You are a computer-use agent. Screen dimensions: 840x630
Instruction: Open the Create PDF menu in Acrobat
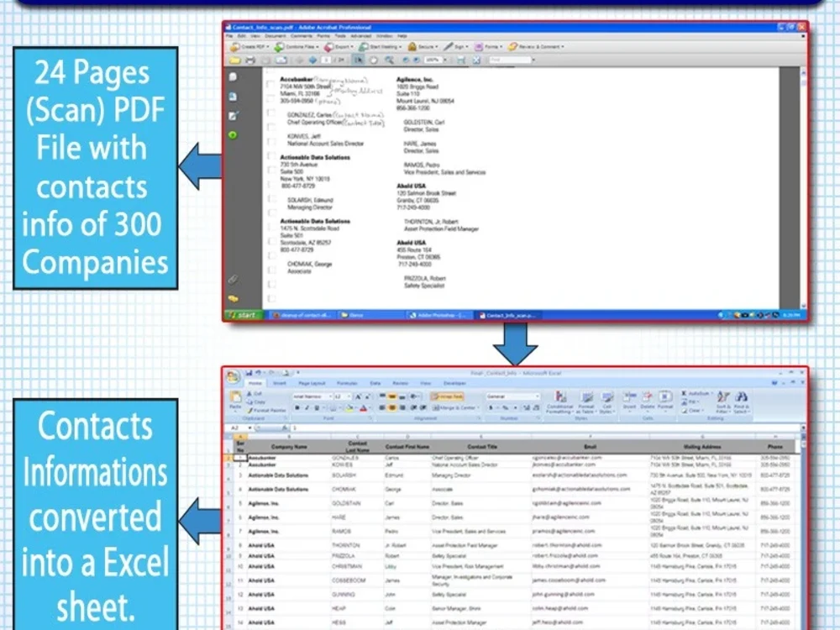pos(249,46)
